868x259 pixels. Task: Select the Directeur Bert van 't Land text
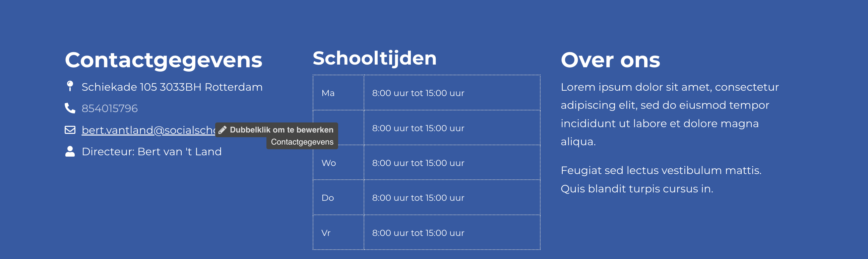pyautogui.click(x=151, y=151)
